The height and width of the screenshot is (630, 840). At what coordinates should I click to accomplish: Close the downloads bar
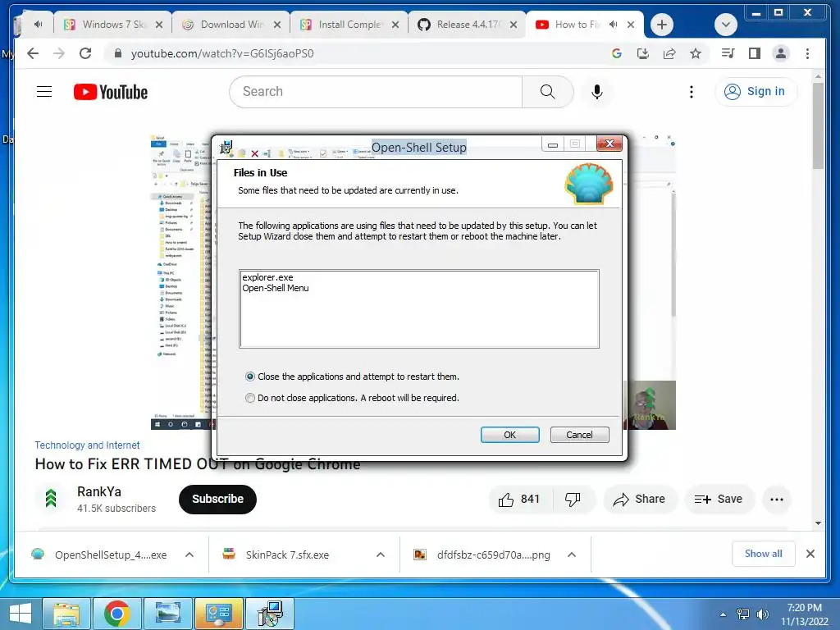[x=810, y=554]
